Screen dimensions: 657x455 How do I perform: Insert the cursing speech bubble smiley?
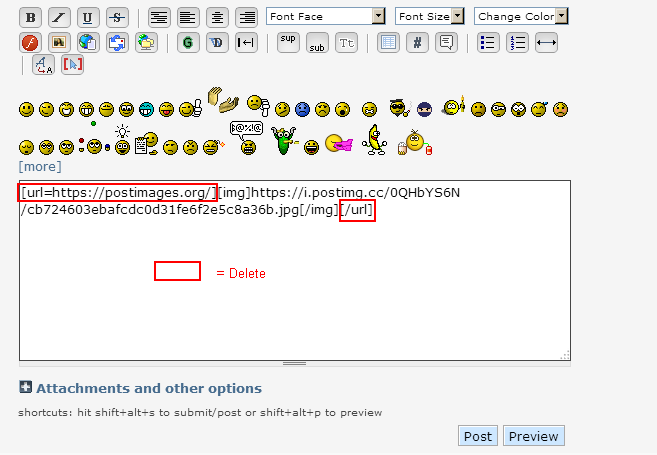click(x=247, y=138)
